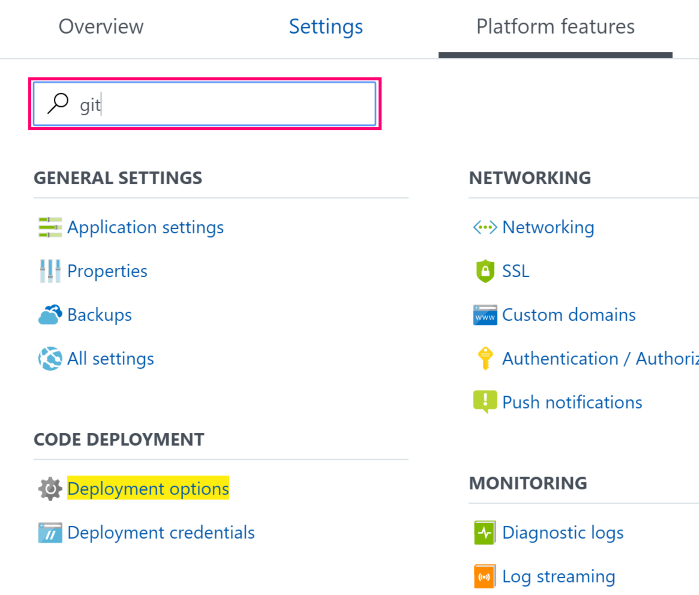Click the orange Log streaming icon
The image size is (699, 595).
click(x=484, y=577)
